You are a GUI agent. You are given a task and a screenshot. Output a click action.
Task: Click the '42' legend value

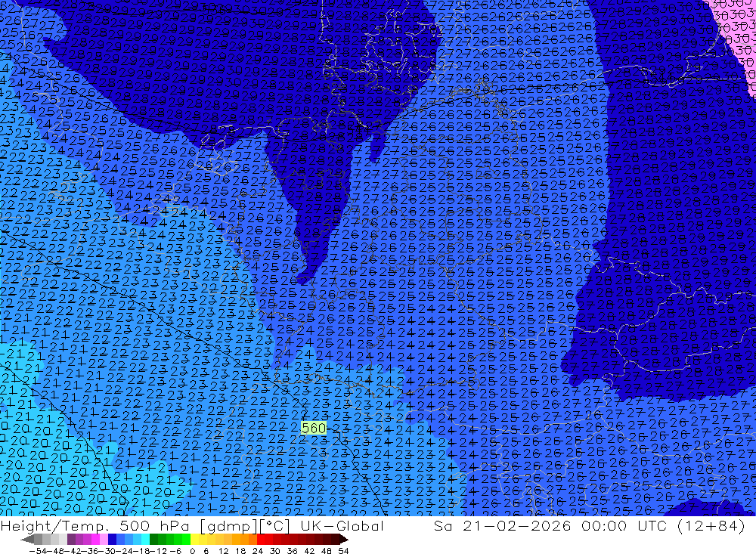tap(309, 551)
